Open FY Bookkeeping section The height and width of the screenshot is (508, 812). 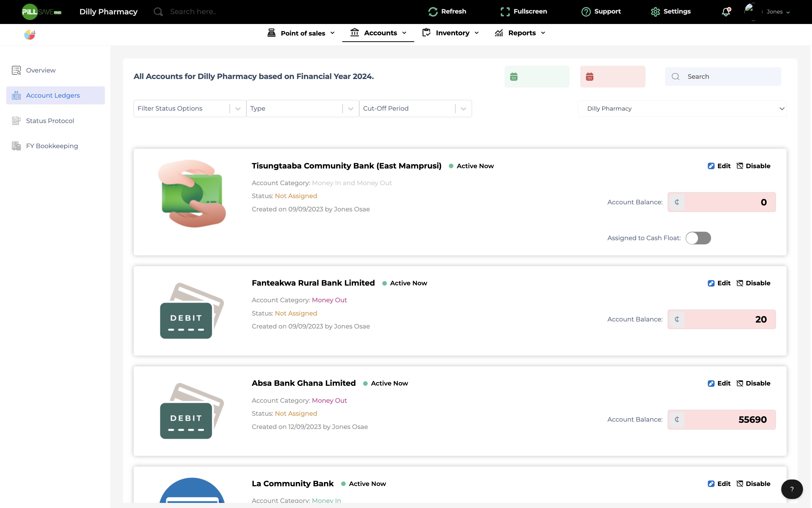(x=55, y=146)
